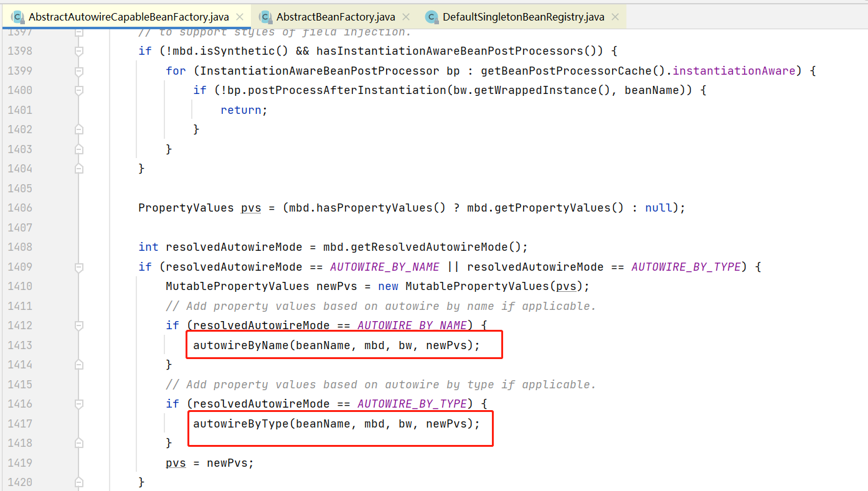Collapse the for loop at line 1399
The image size is (868, 491).
click(79, 71)
